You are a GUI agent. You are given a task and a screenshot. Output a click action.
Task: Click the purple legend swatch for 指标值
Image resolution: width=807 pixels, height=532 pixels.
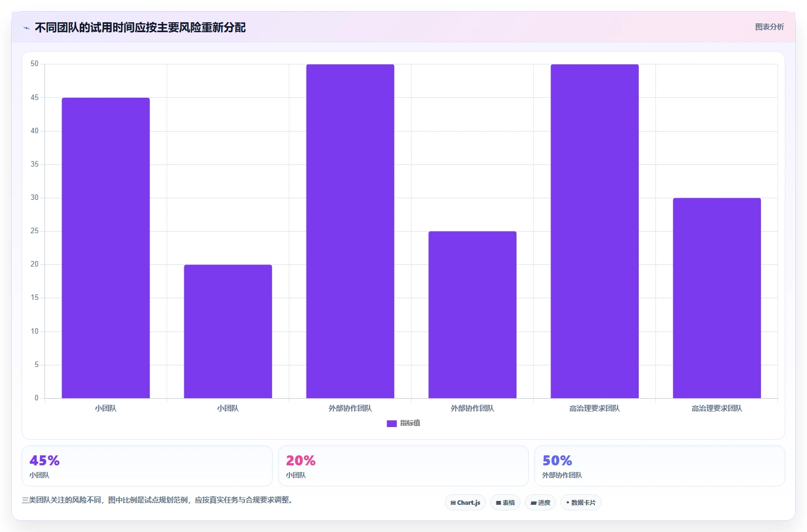pos(392,424)
